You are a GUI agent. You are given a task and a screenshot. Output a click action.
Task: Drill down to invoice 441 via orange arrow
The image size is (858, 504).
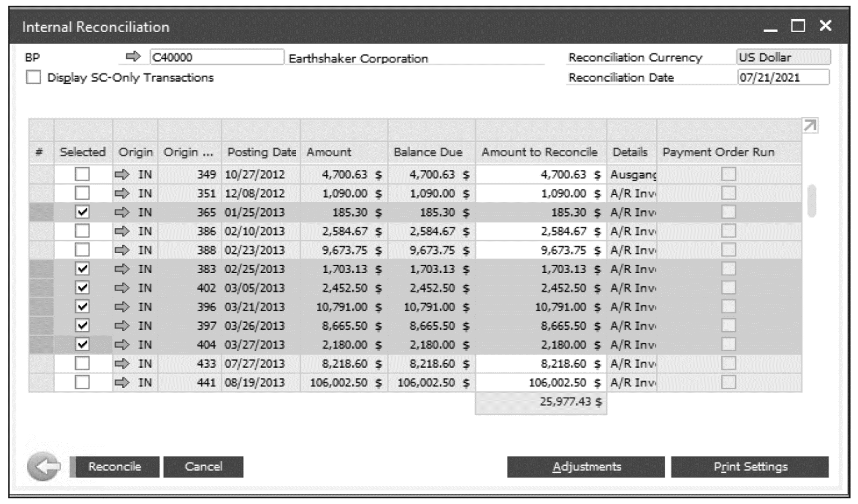click(122, 382)
